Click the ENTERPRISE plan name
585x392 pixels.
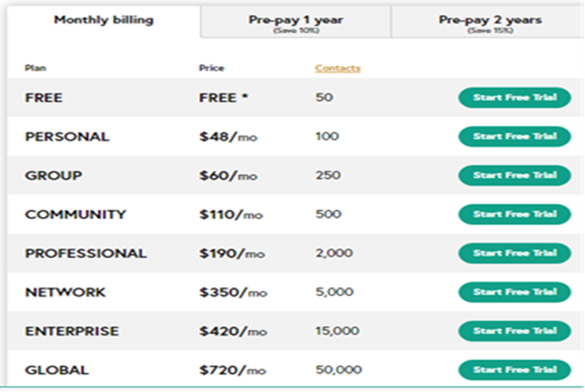(x=72, y=331)
